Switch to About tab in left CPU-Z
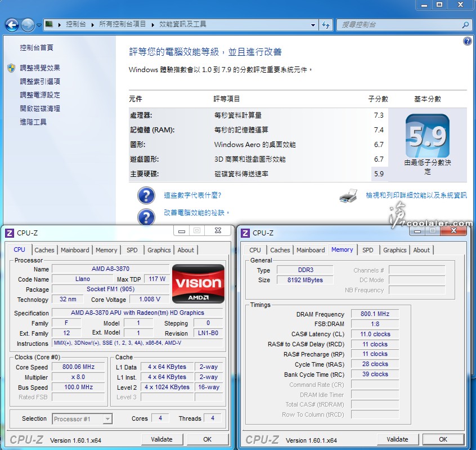Image resolution: width=476 pixels, height=450 pixels. click(186, 250)
